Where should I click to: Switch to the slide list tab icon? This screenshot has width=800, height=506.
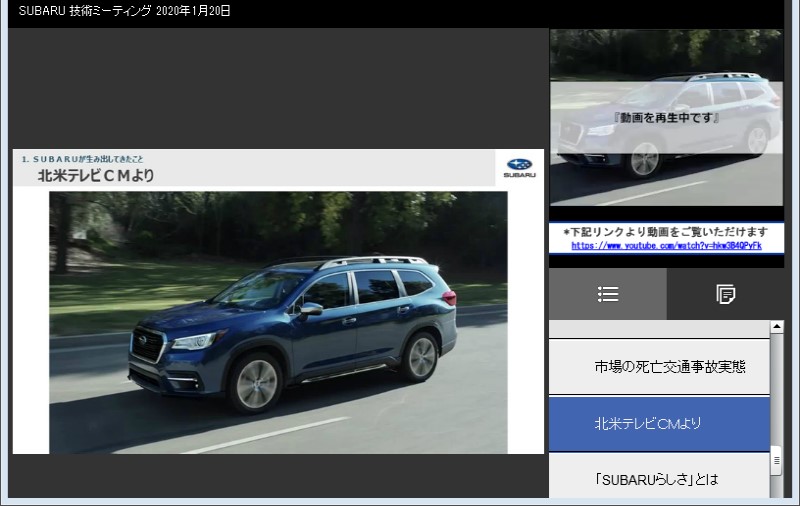(608, 294)
